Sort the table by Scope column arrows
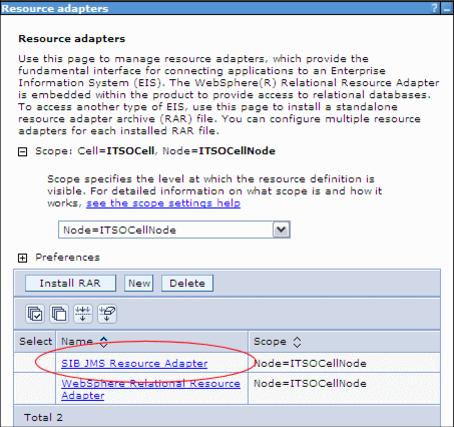The height and width of the screenshot is (427, 454). (x=297, y=342)
